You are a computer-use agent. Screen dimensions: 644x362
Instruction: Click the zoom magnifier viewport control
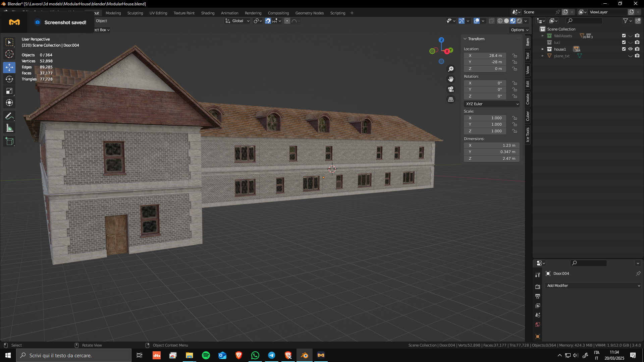(x=451, y=69)
